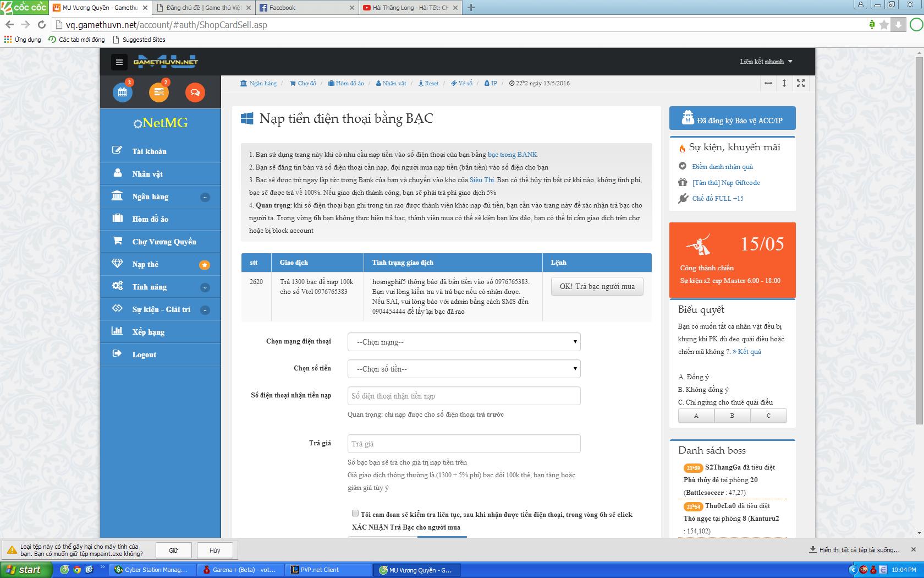Vote option A in Biểu quyết poll
Screen dimensions: 924x578
(696, 416)
